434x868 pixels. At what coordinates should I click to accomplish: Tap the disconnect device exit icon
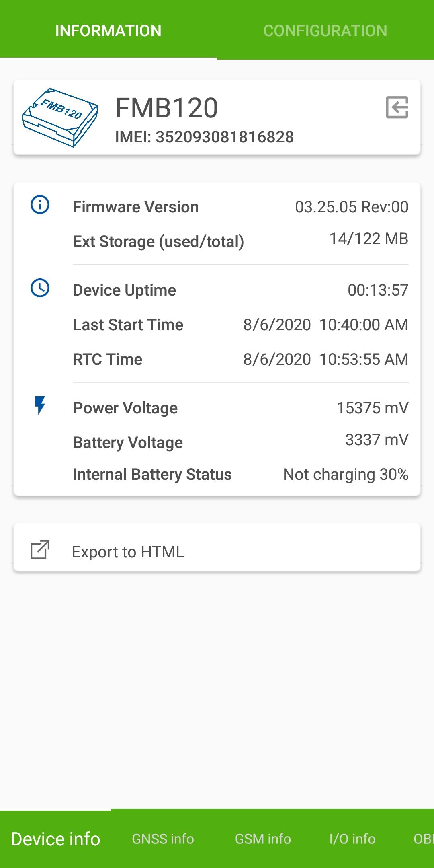tap(397, 107)
